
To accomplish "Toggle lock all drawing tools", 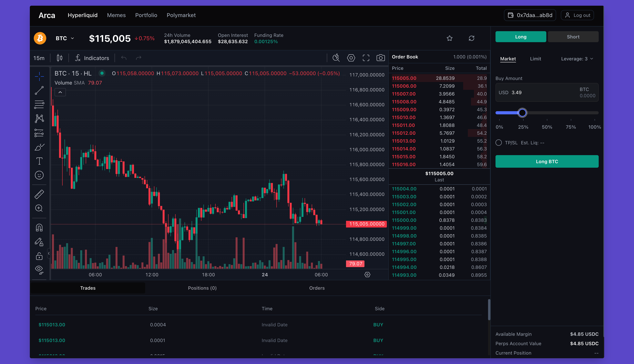I will (x=39, y=256).
